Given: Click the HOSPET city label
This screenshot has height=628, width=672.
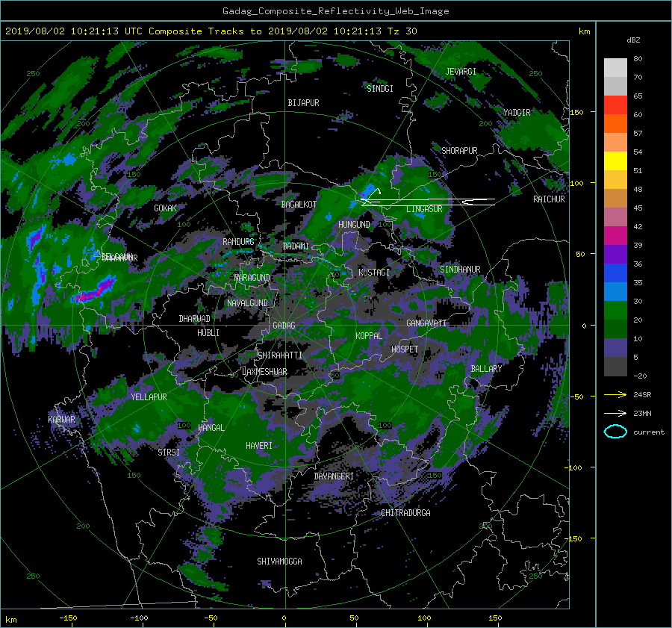Looking at the screenshot, I should 405,349.
